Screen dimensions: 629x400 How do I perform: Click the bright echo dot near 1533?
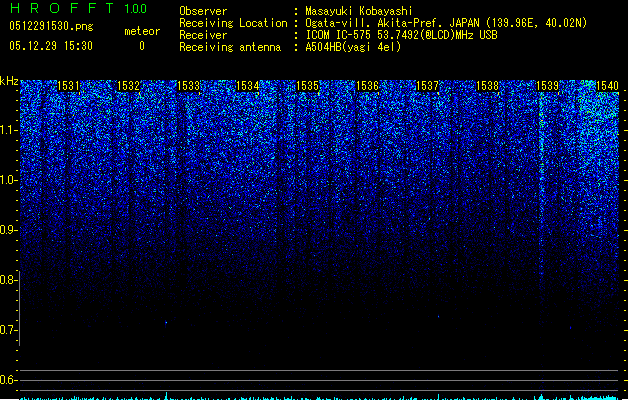pyautogui.click(x=166, y=322)
